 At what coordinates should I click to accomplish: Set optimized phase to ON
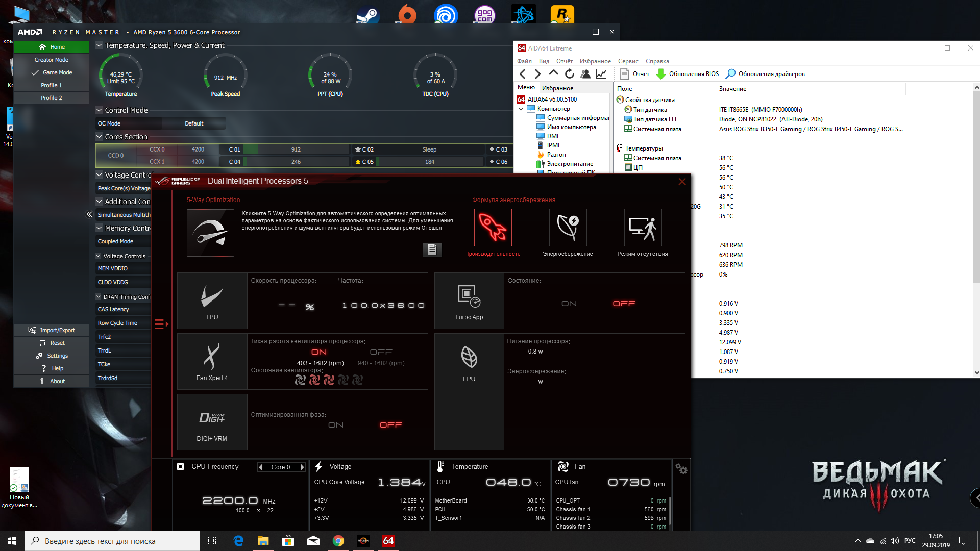335,425
